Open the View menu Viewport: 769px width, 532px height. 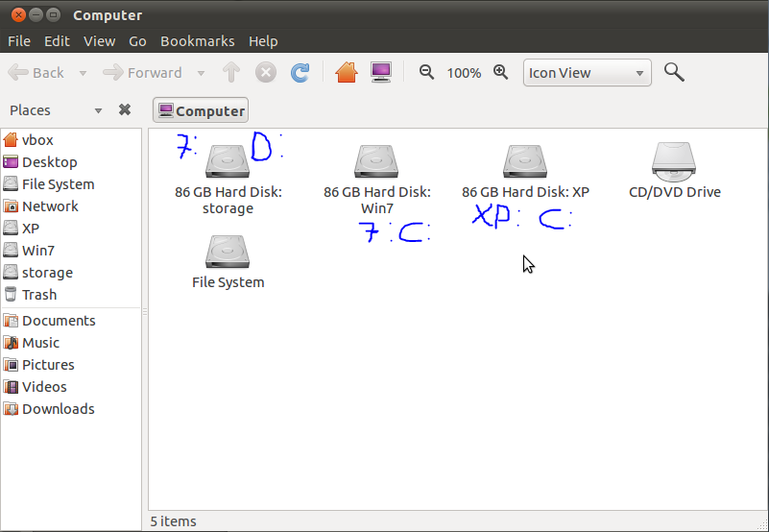point(99,41)
